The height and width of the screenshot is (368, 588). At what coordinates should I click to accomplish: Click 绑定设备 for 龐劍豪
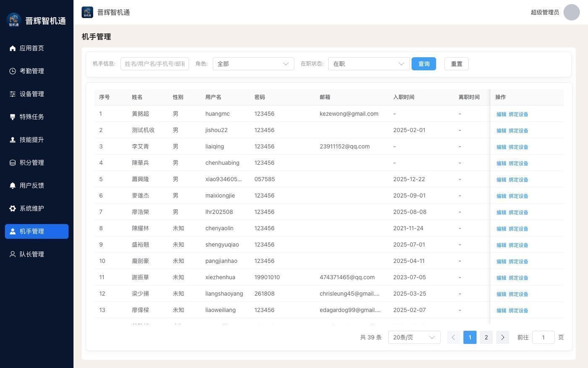click(518, 262)
